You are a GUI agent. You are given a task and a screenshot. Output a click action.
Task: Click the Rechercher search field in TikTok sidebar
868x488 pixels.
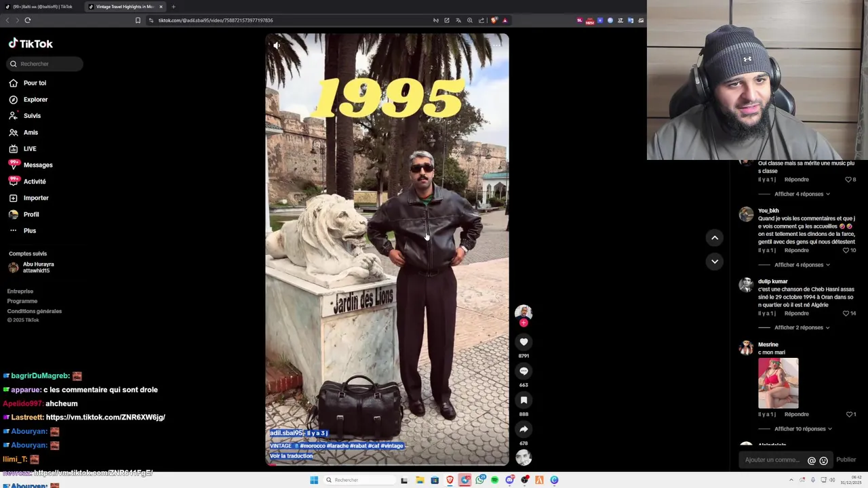coord(44,64)
